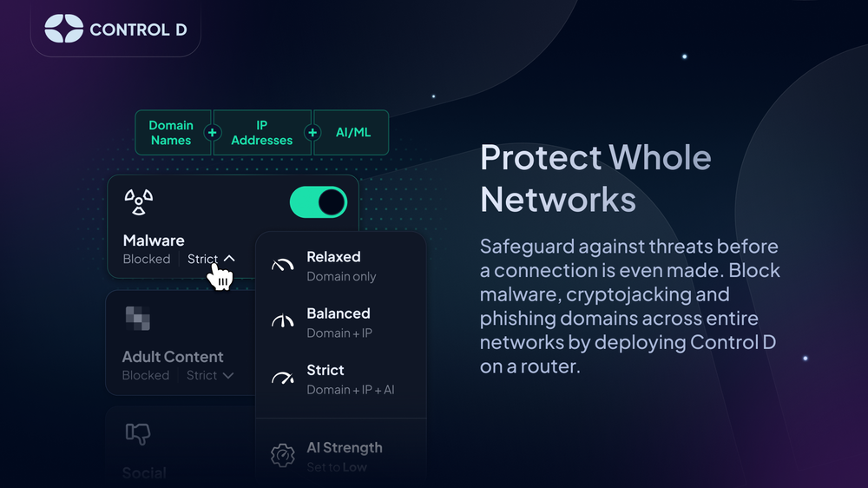This screenshot has width=868, height=488.
Task: Click the Relaxed gauge icon
Action: (283, 265)
